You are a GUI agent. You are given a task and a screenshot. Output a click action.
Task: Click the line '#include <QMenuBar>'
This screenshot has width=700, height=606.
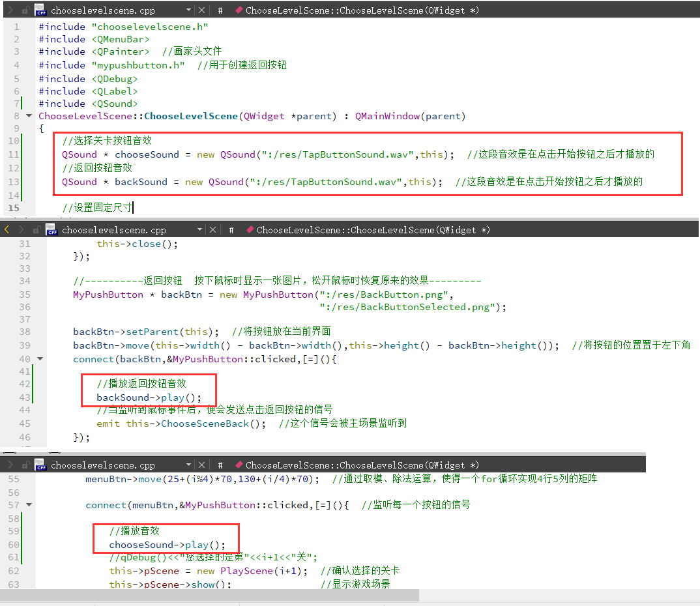click(94, 39)
